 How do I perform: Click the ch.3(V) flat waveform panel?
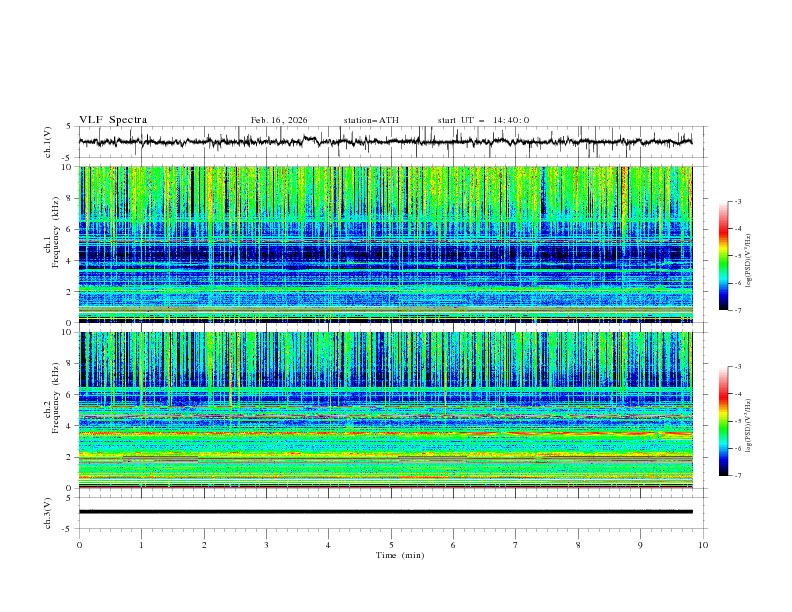pyautogui.click(x=391, y=511)
